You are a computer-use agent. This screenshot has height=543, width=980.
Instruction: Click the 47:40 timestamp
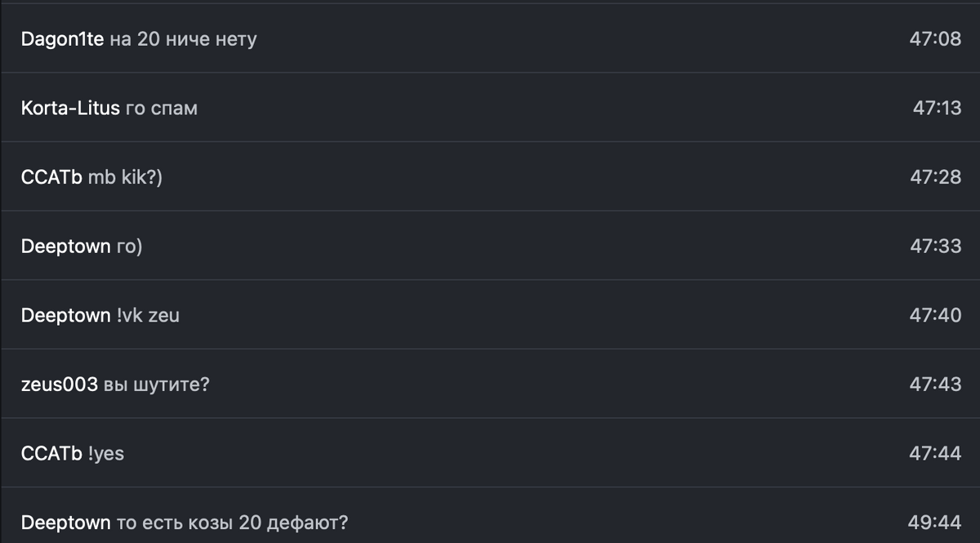coord(935,315)
